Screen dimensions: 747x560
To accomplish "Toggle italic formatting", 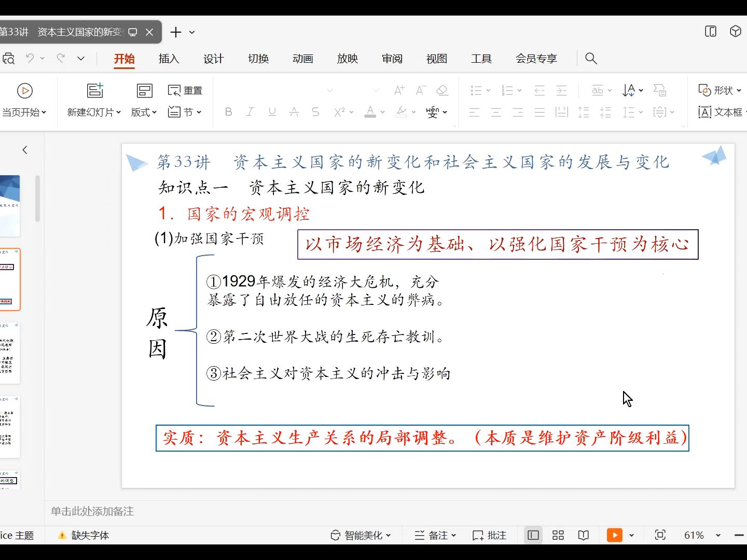I will (250, 111).
